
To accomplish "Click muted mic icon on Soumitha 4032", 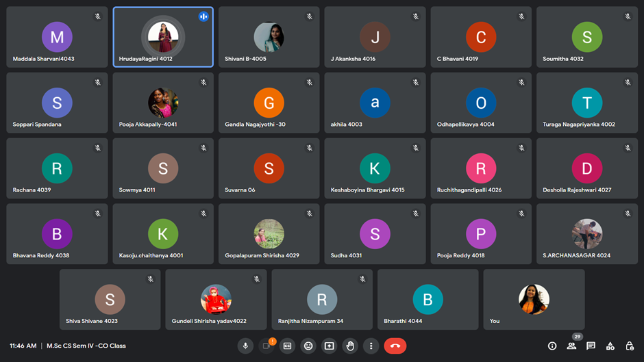I will click(628, 16).
